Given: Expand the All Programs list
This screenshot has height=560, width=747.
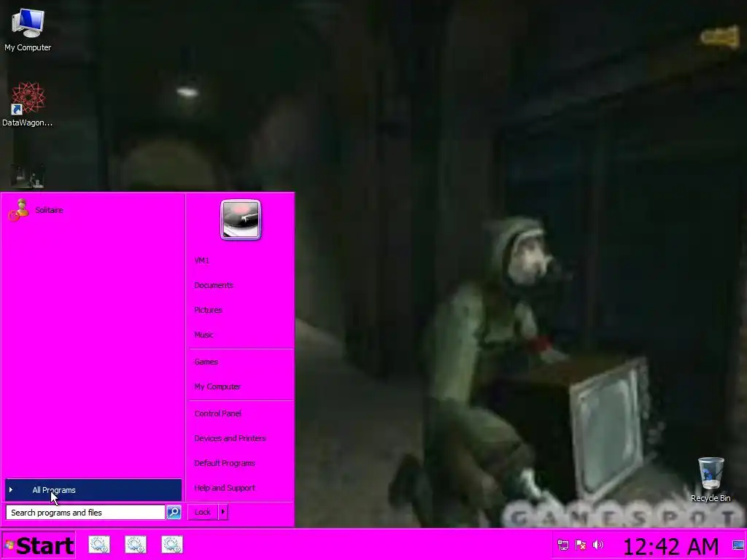Looking at the screenshot, I should [x=93, y=490].
